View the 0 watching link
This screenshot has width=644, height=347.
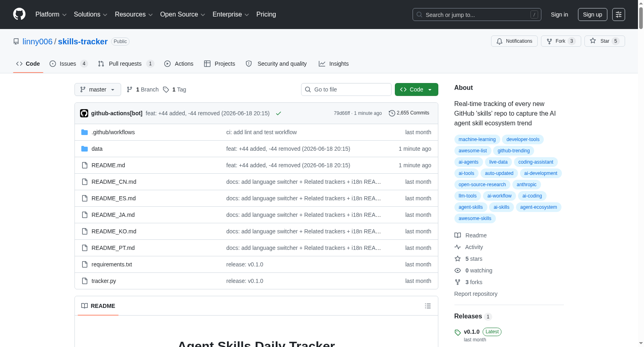pyautogui.click(x=473, y=270)
